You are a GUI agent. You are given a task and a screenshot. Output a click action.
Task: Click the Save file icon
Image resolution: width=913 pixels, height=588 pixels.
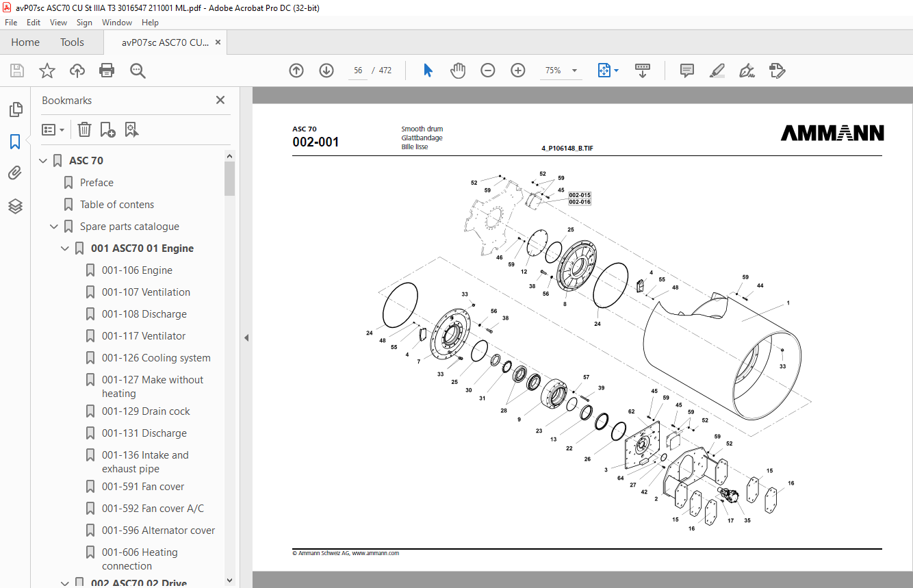17,71
